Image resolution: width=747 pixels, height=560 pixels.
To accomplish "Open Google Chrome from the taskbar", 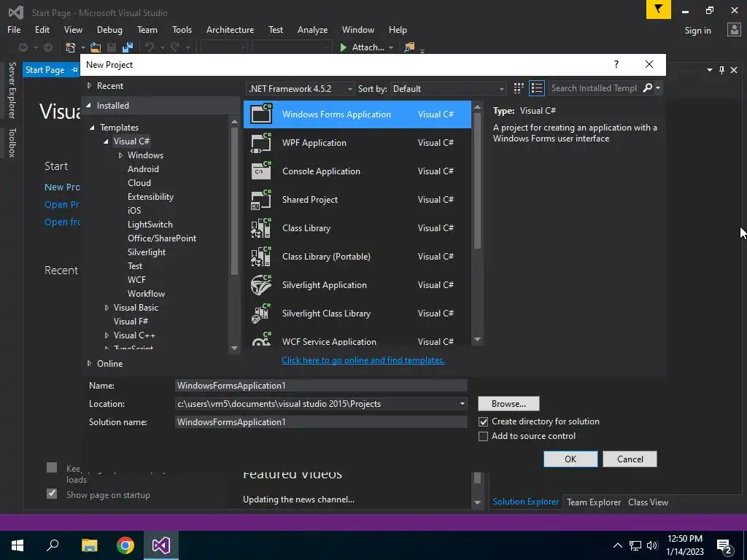I will [125, 545].
